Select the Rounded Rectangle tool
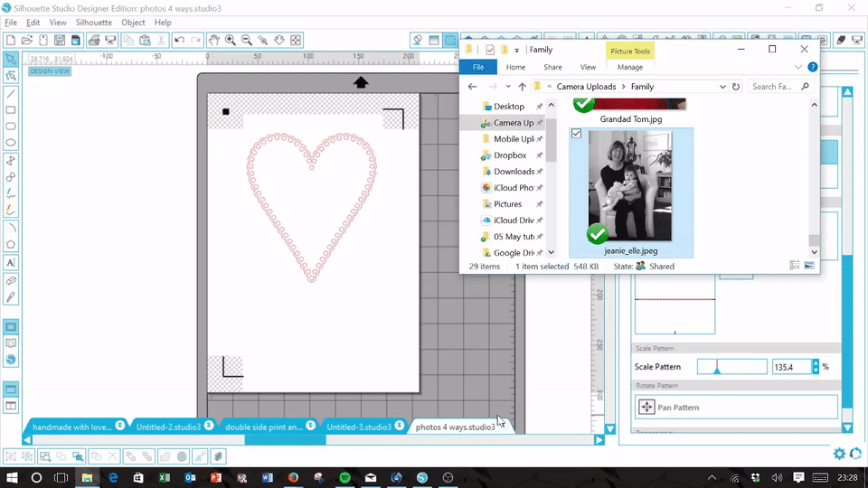Screen dimensions: 868x488 [x=11, y=127]
